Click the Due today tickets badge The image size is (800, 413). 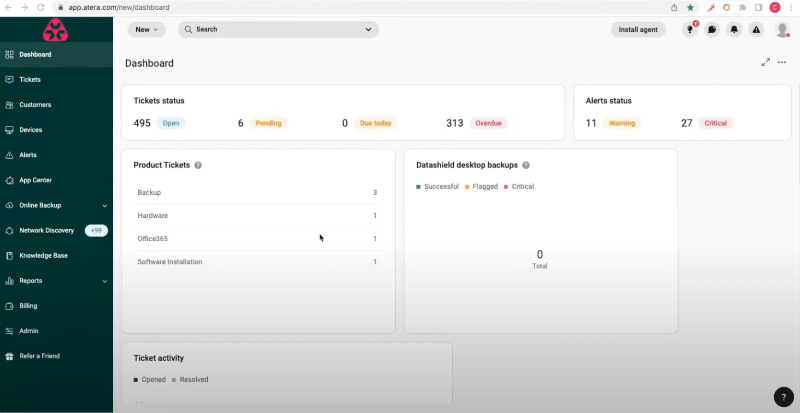coord(376,123)
